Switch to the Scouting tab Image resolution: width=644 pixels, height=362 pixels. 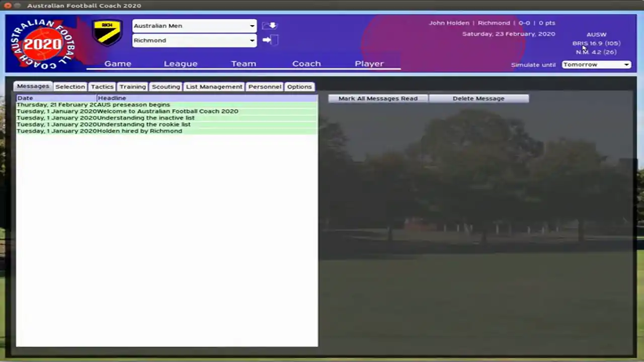pos(166,87)
